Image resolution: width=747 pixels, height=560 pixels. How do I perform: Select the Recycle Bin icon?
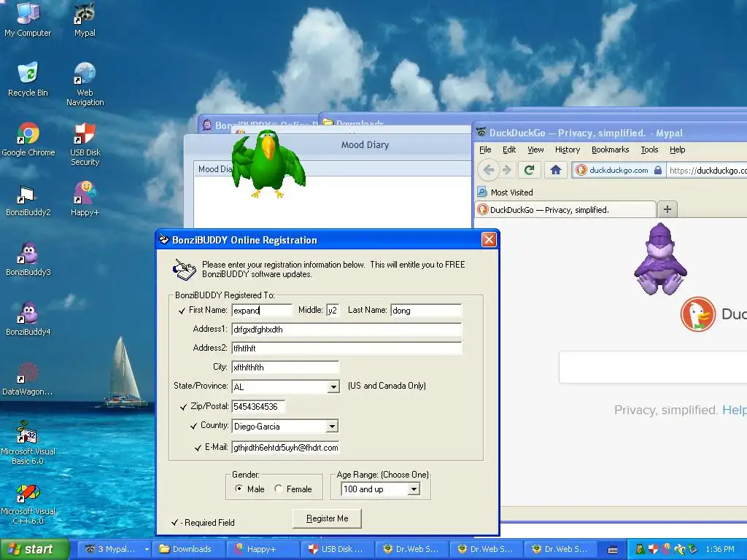tap(28, 79)
